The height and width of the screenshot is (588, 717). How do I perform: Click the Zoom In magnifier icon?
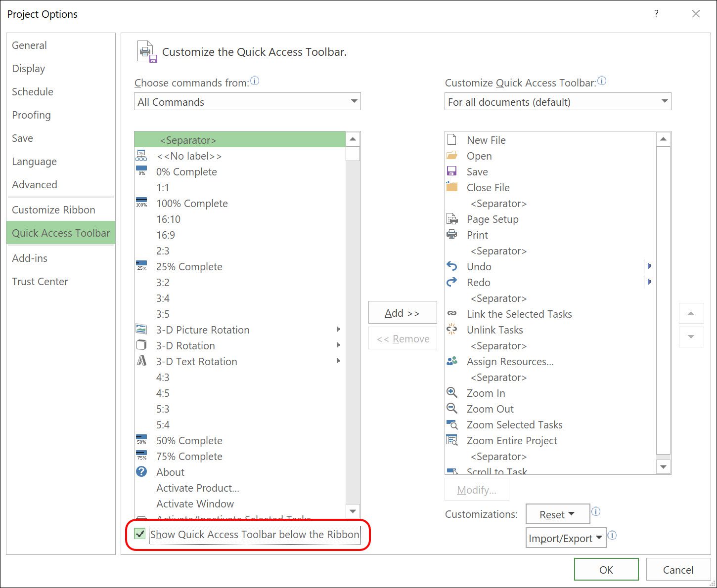pyautogui.click(x=451, y=393)
